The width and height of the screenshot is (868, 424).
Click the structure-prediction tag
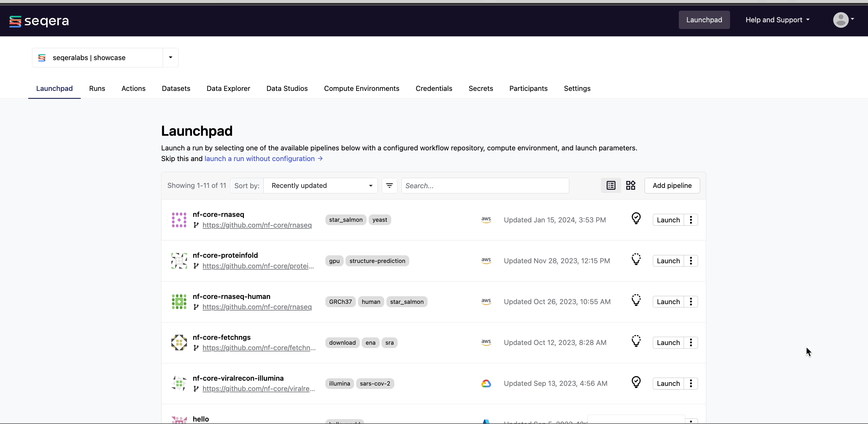click(378, 261)
